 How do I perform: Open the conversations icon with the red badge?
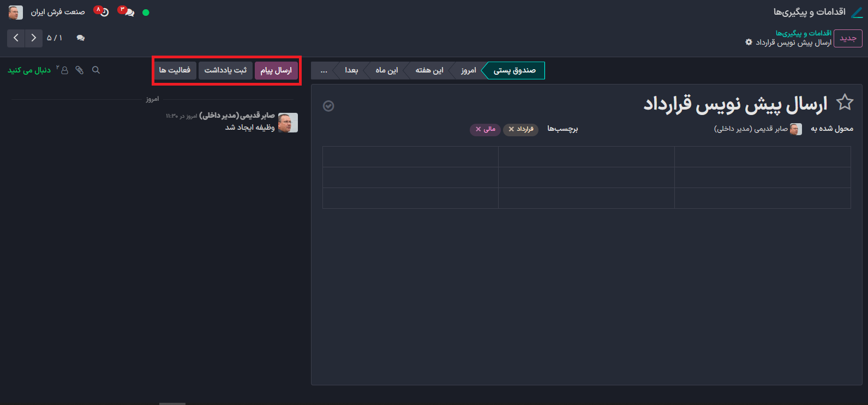128,12
